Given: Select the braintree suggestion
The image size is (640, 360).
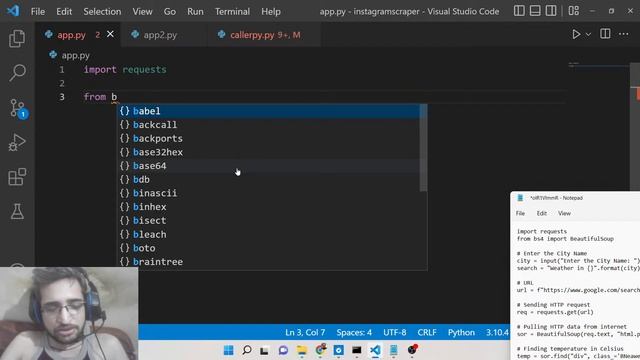Looking at the screenshot, I should 269,262.
